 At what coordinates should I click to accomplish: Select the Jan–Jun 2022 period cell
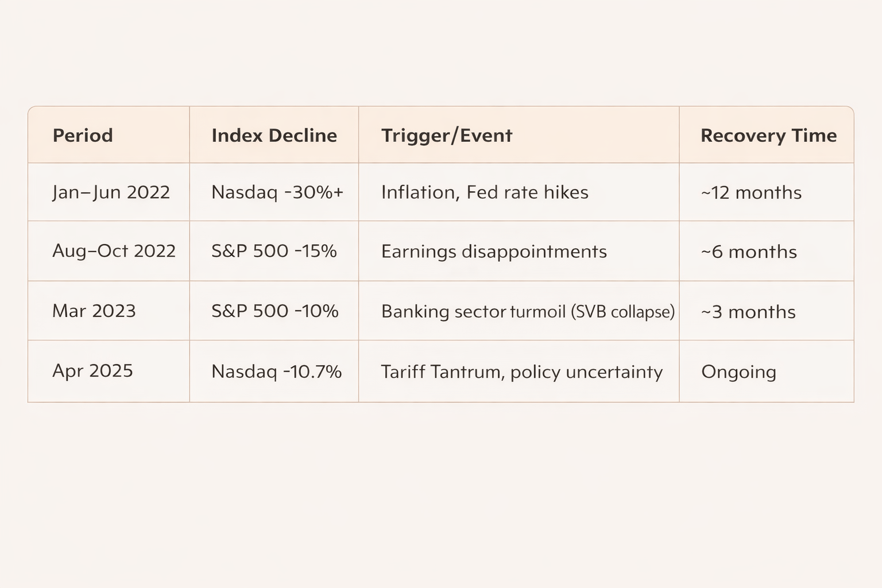click(111, 192)
